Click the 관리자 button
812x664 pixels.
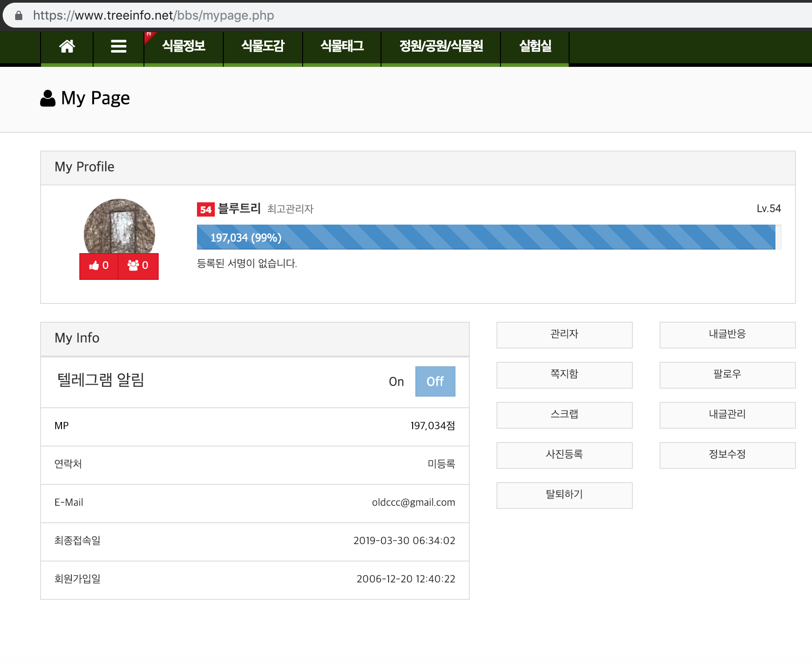[x=564, y=335]
